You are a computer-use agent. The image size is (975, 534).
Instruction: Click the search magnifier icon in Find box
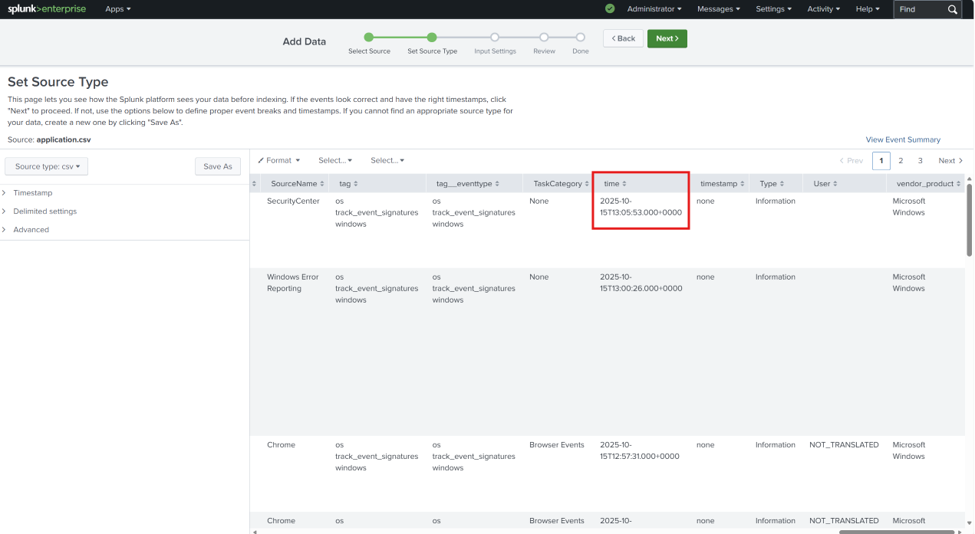pos(952,9)
